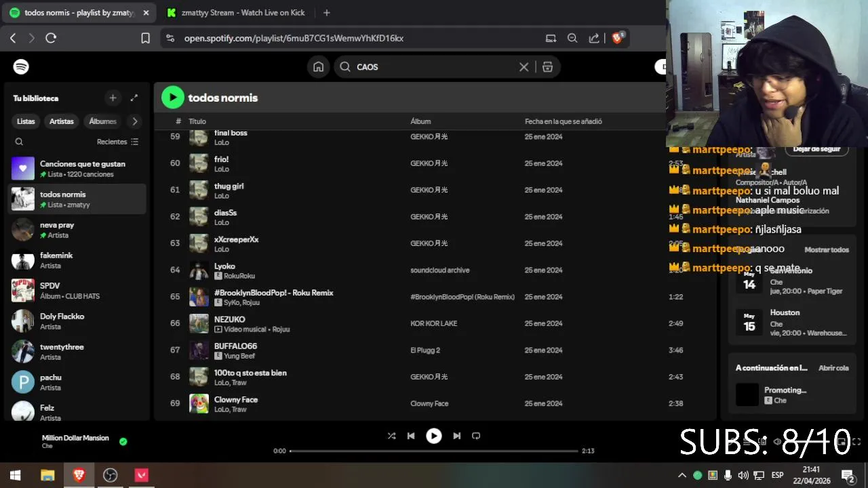Screen dimensions: 868x488
Task: Open artist Doly Flackko
Action: pos(77,321)
